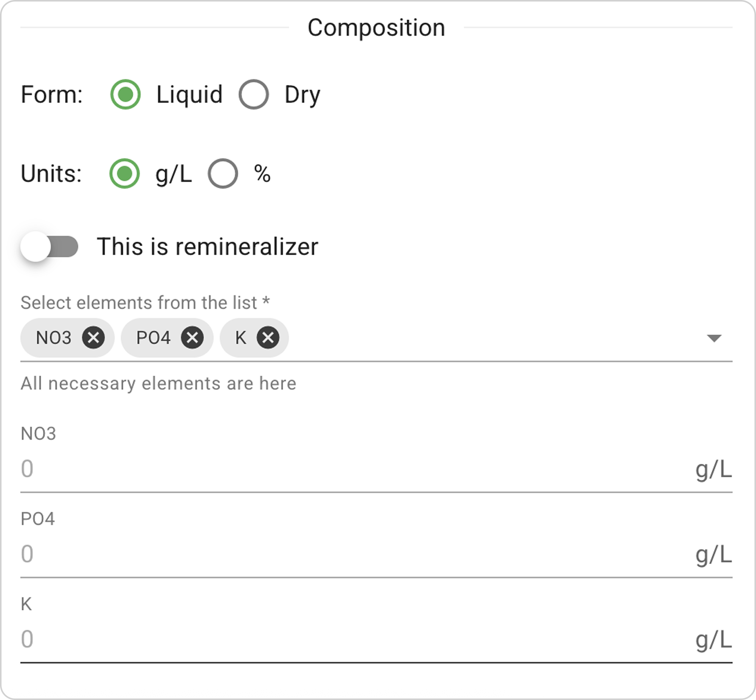Click the K chip label
The width and height of the screenshot is (756, 700).
pos(241,338)
